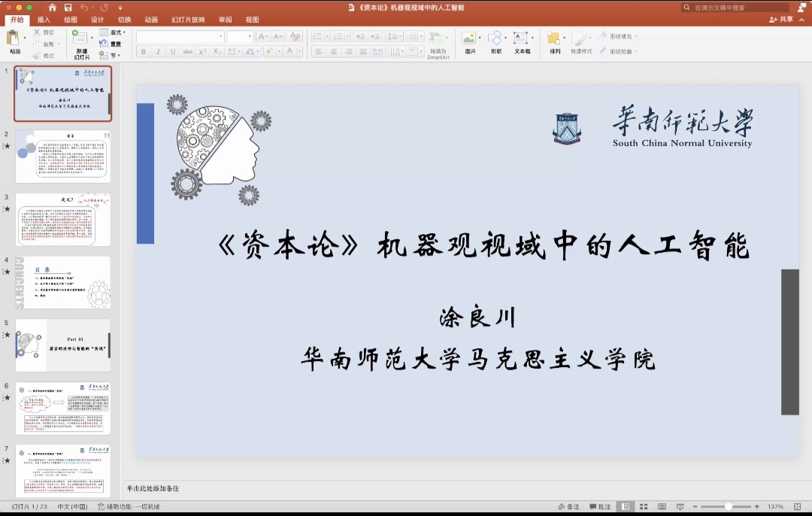Switch to slide sorter view
Screen dimensions: 812x516
[643, 507]
